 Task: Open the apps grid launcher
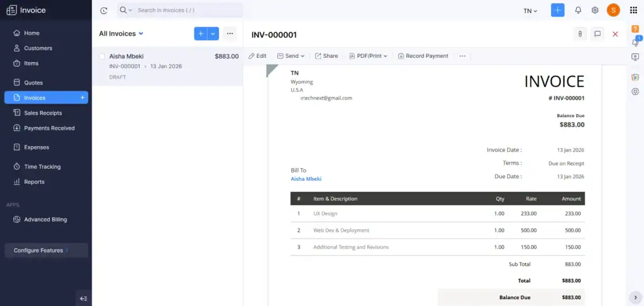633,10
